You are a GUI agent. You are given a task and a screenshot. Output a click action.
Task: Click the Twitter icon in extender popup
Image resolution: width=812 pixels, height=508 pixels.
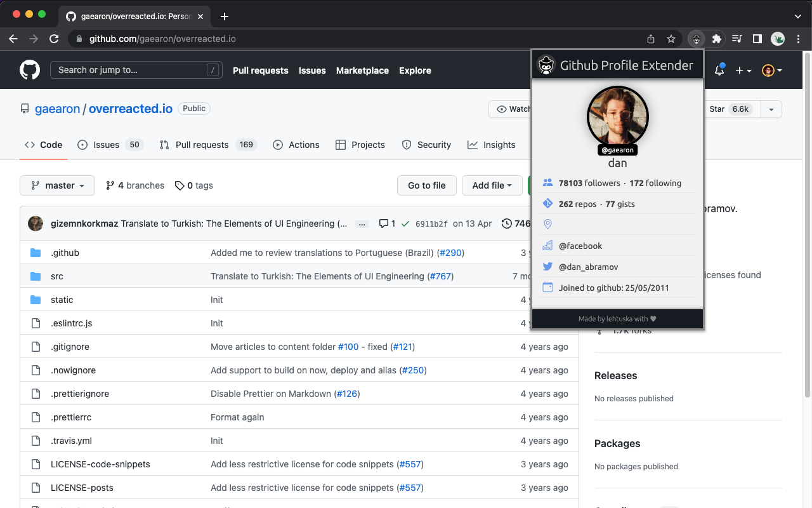point(547,267)
